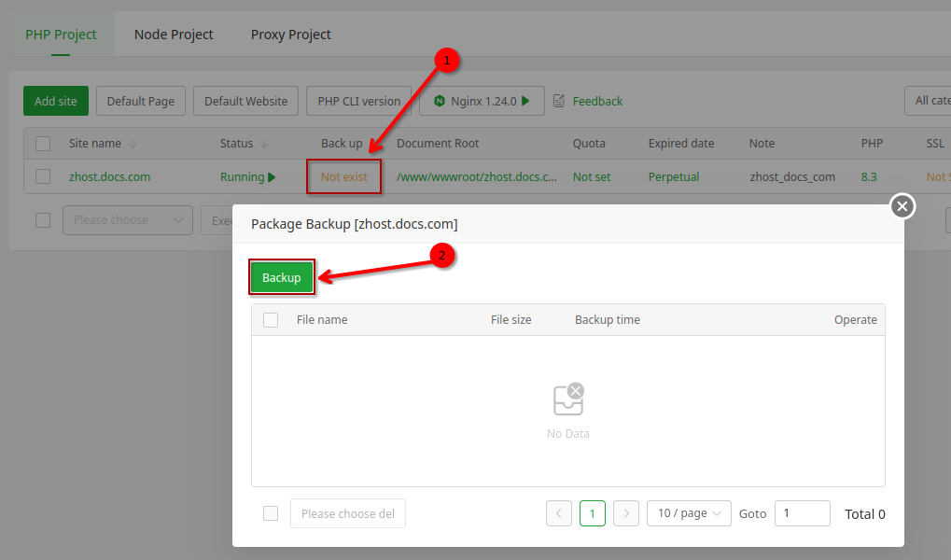Open the 10 / page dropdown

(x=689, y=513)
